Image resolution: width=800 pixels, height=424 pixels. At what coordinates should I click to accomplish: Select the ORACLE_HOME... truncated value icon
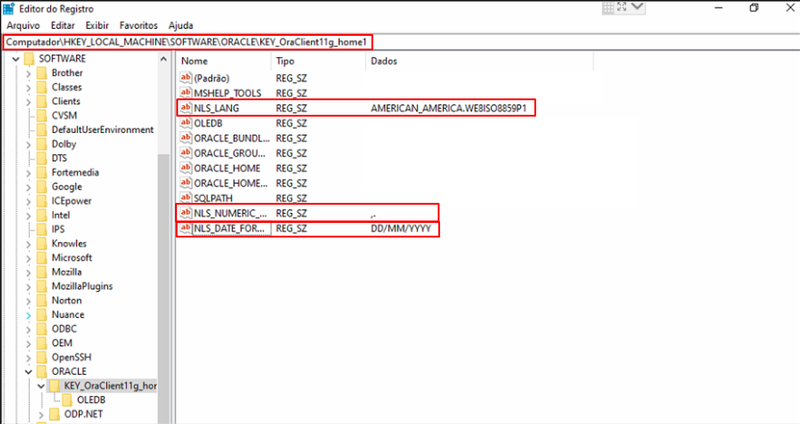click(x=186, y=183)
